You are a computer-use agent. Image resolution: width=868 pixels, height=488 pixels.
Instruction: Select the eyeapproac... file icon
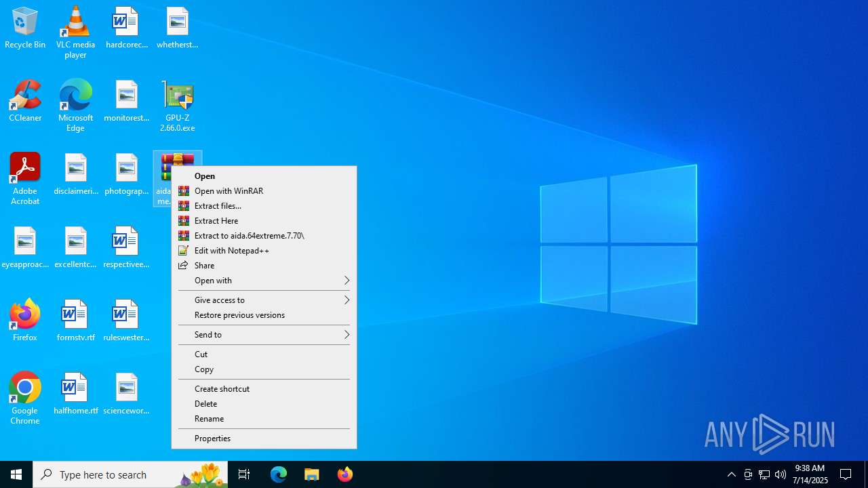point(25,248)
